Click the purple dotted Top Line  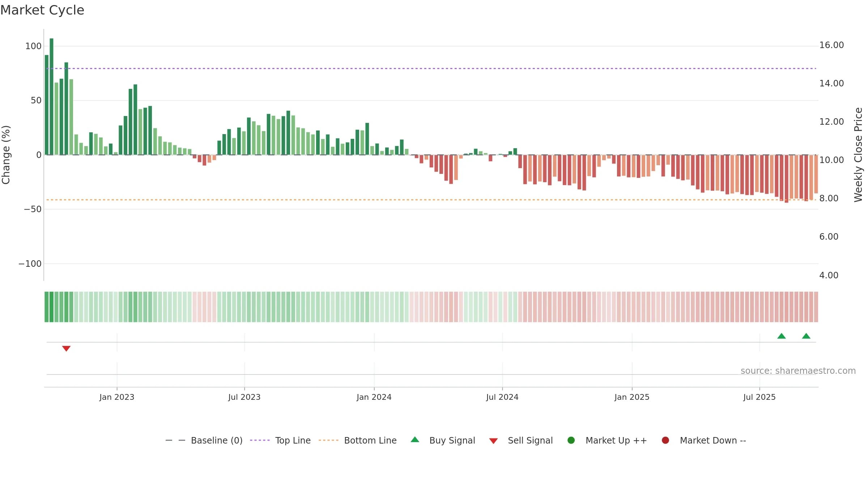(x=431, y=68)
